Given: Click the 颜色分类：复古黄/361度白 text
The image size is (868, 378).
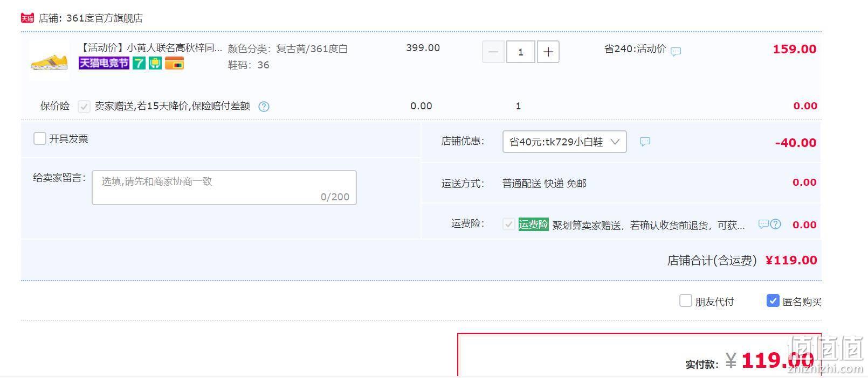Looking at the screenshot, I should click(287, 49).
